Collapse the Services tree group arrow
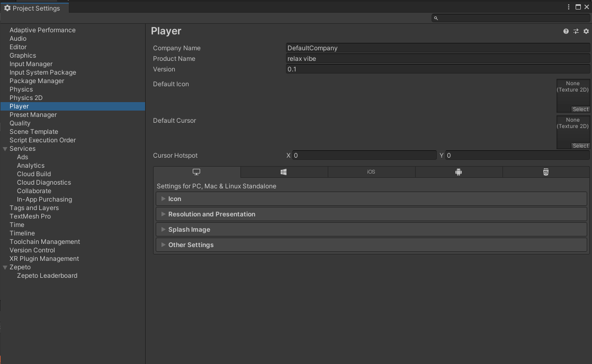The height and width of the screenshot is (364, 592). pyautogui.click(x=5, y=149)
